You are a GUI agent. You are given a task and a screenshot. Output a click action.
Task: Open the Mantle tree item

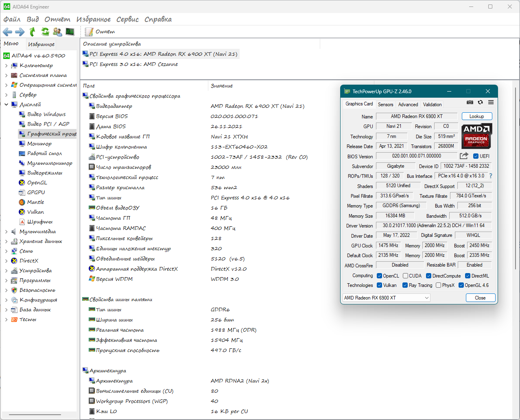(35, 202)
